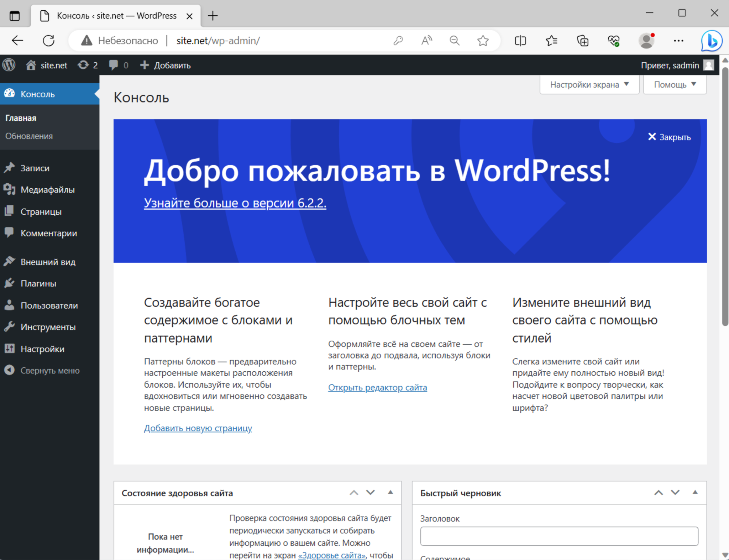Screen dimensions: 729x560
Task: Open the «Здоровье сайта» link
Action: (x=332, y=555)
